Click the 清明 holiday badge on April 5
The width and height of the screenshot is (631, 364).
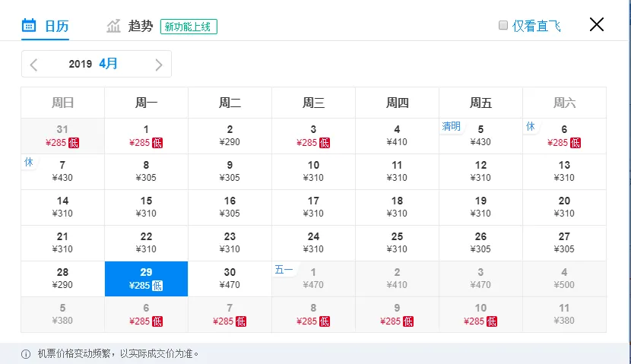tap(451, 126)
